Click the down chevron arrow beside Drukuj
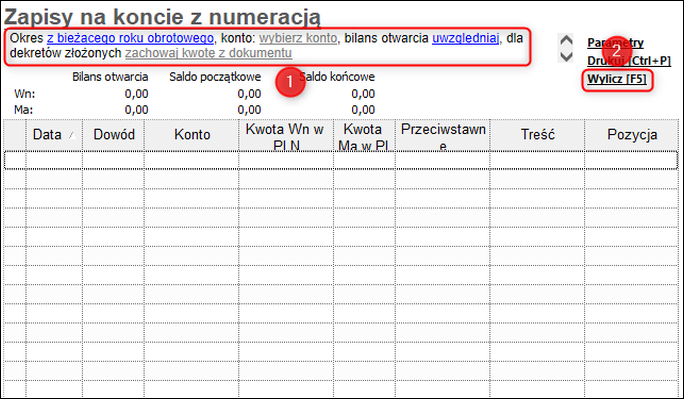Screen dimensions: 684x399 (566, 56)
